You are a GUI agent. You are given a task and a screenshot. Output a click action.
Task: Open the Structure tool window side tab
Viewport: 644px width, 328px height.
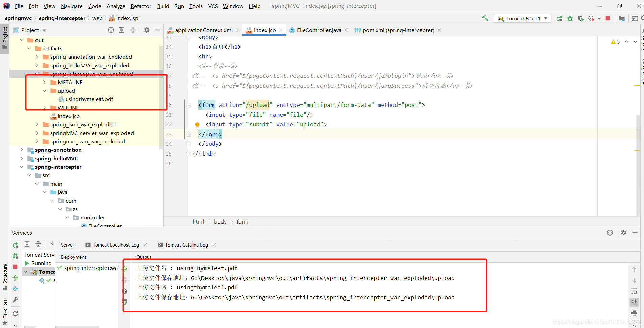click(5, 277)
